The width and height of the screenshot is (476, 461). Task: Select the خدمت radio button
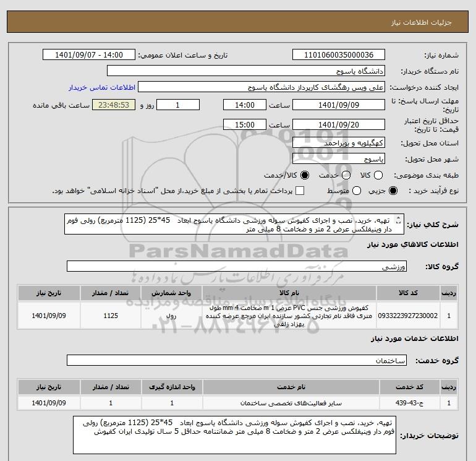click(x=346, y=175)
